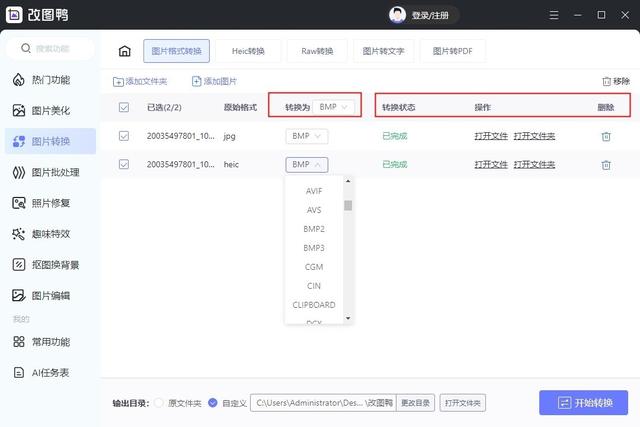Toggle the select-all checkbox 已选(2/2)
Image resolution: width=640 pixels, height=427 pixels.
click(x=124, y=107)
